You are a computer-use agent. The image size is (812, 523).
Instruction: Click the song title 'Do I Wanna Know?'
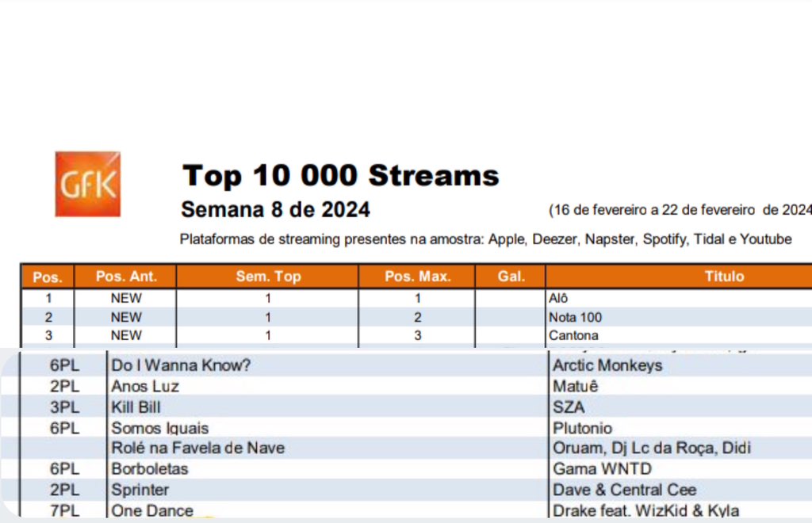coord(181,365)
